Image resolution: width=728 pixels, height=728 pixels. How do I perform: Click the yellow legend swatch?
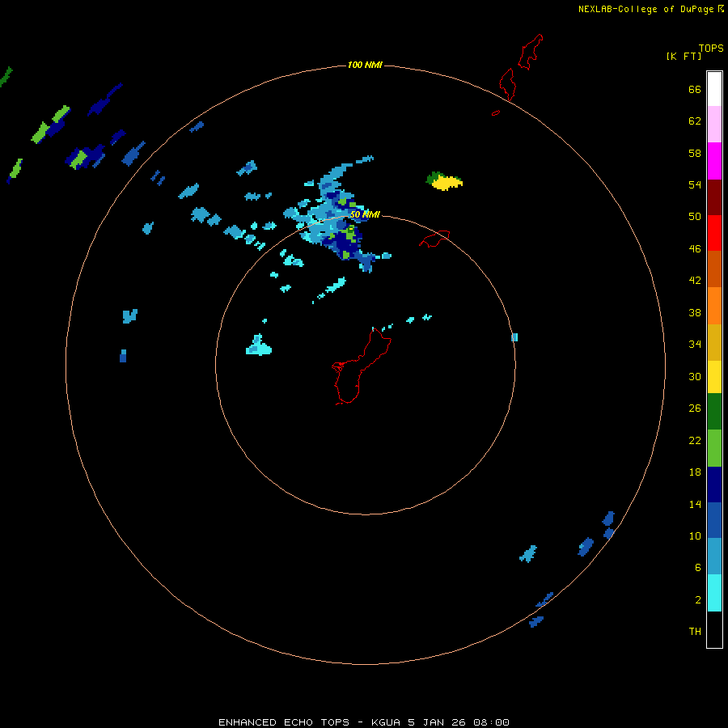coord(714,377)
